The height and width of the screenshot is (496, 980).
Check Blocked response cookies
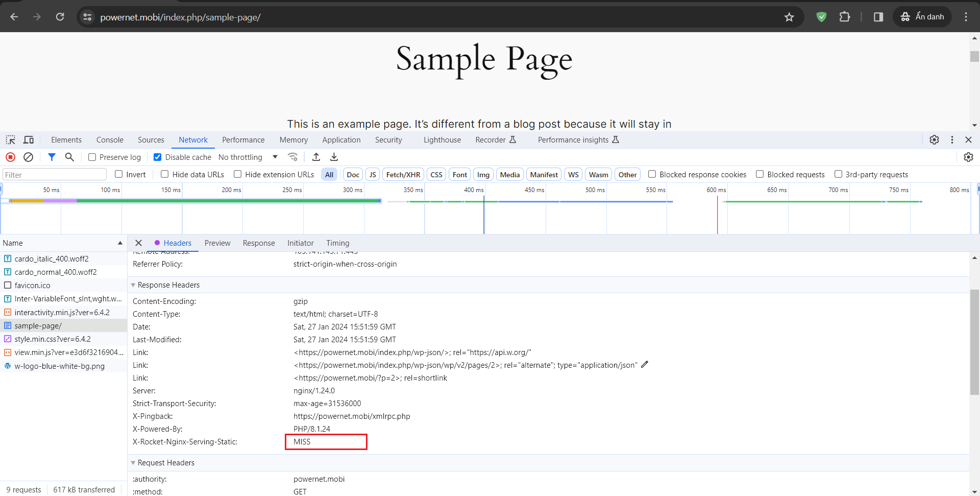652,174
